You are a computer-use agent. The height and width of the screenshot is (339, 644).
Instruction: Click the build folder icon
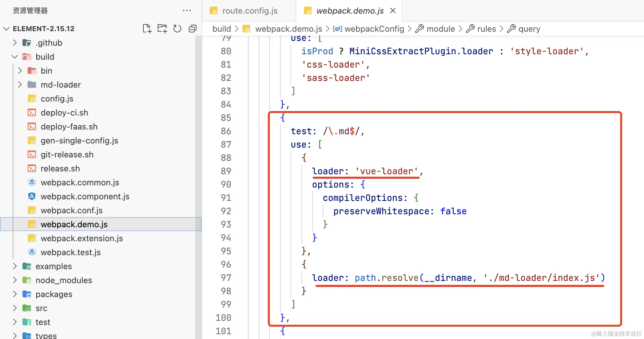(x=27, y=56)
